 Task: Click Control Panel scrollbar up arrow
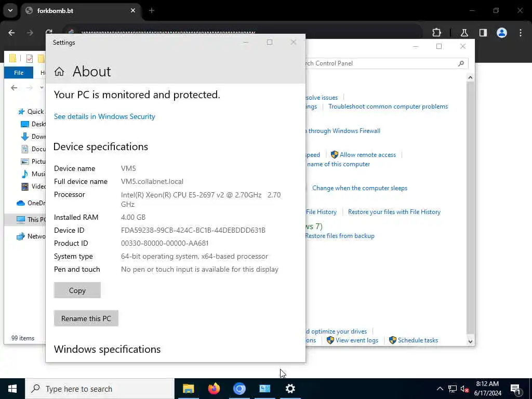click(x=470, y=78)
